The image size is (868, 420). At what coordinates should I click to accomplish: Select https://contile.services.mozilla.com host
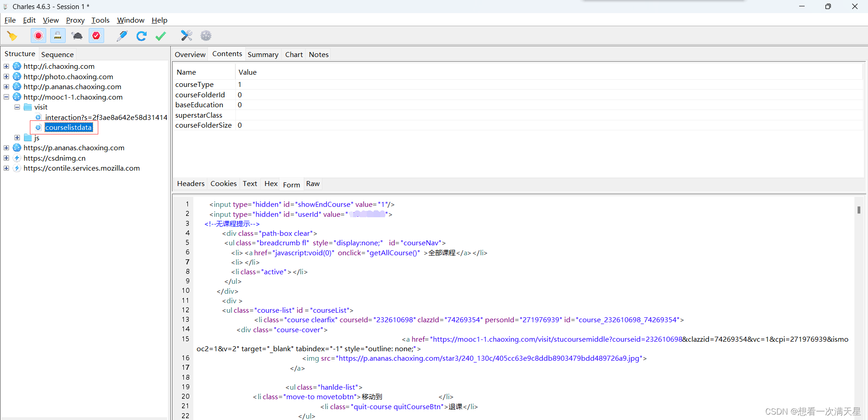pos(82,168)
